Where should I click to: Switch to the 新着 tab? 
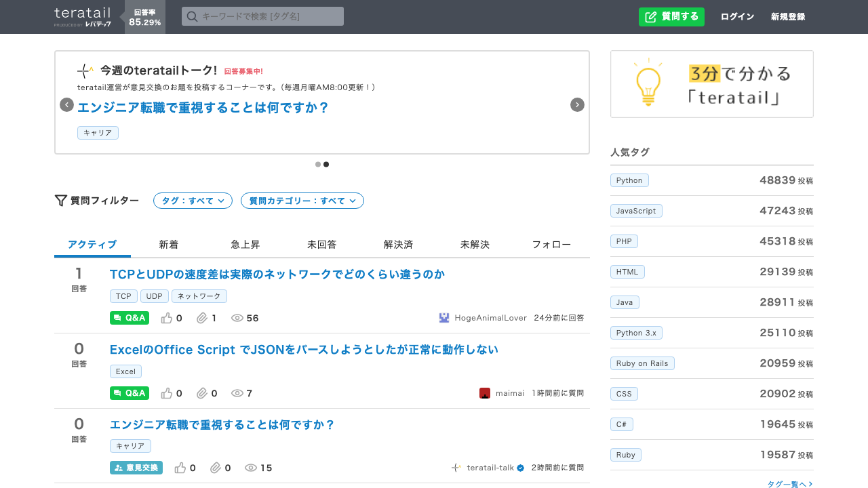(168, 244)
